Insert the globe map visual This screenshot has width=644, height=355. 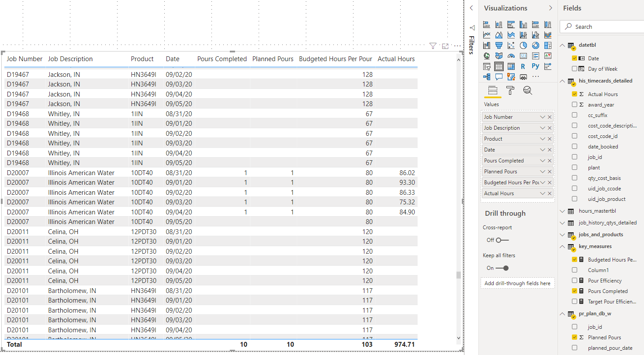click(x=487, y=56)
